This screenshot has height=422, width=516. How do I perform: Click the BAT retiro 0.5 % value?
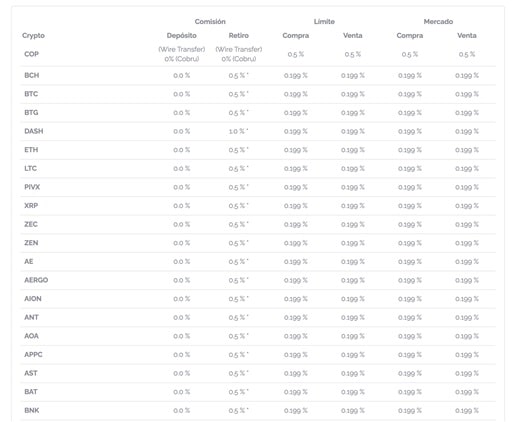click(x=238, y=392)
